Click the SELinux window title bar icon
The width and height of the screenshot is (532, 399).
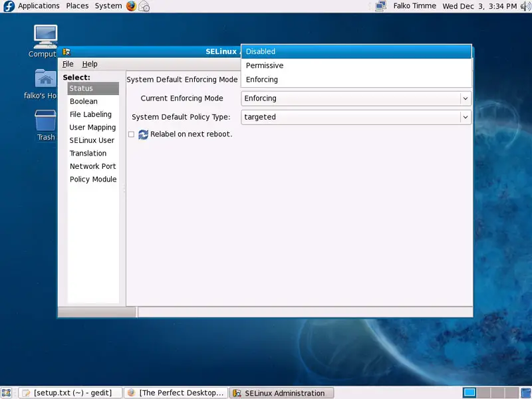66,52
